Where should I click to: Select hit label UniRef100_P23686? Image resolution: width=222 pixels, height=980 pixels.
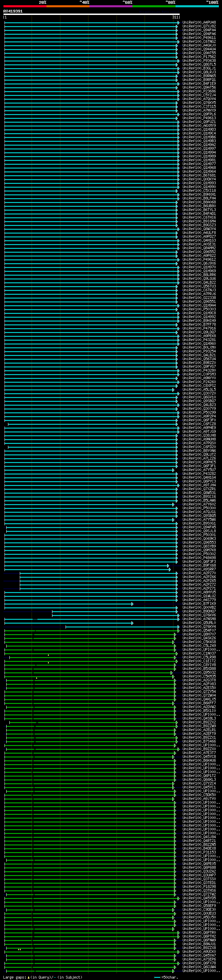[199, 91]
